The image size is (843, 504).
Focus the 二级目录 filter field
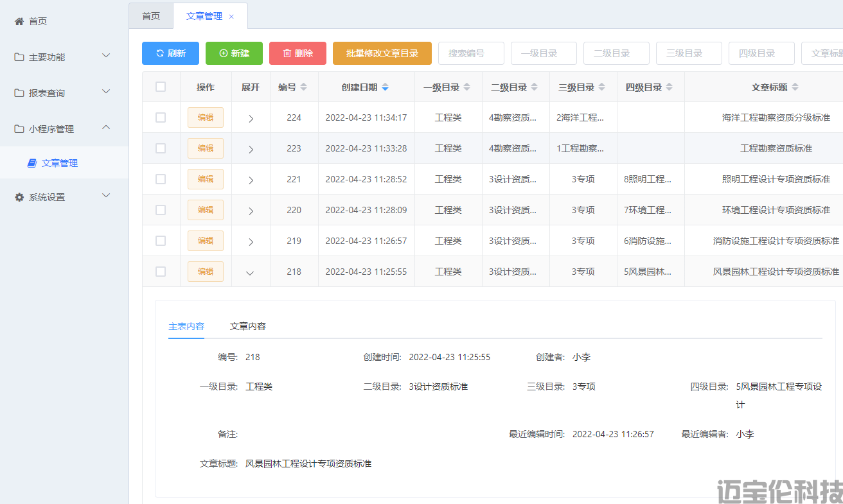pyautogui.click(x=616, y=53)
